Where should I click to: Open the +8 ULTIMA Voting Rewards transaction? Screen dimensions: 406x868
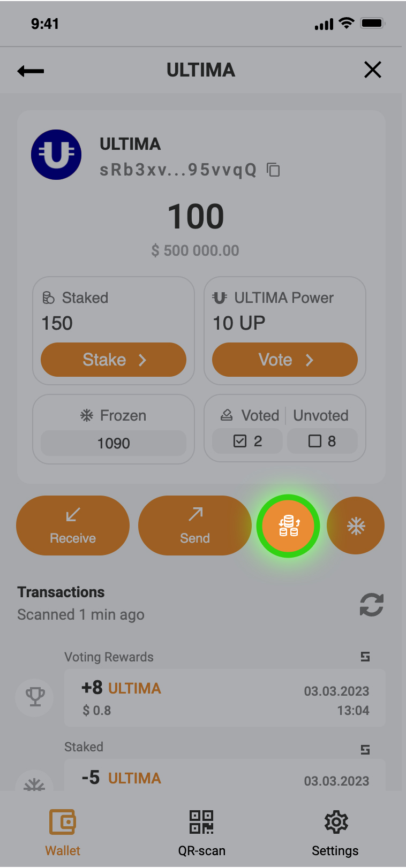[x=224, y=698]
